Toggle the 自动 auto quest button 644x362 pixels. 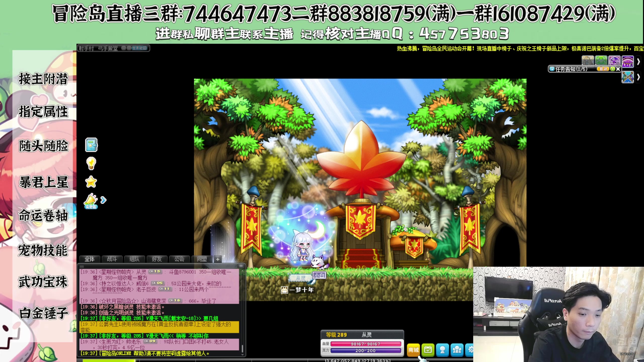pyautogui.click(x=603, y=69)
